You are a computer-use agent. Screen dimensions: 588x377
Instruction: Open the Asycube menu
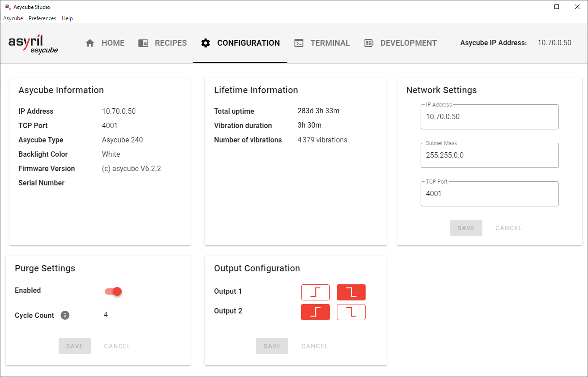click(13, 18)
